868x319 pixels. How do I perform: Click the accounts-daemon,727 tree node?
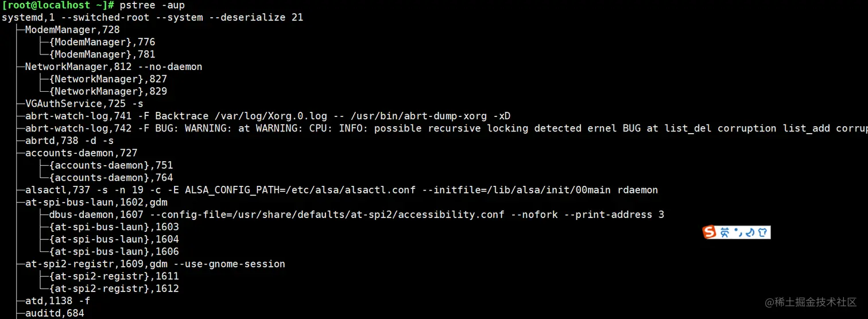(82, 153)
